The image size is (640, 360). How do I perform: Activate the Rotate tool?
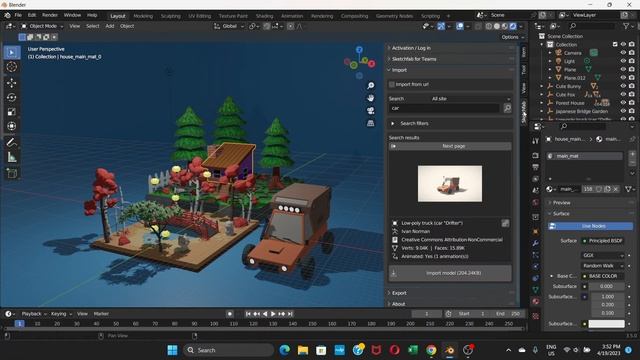click(12, 98)
